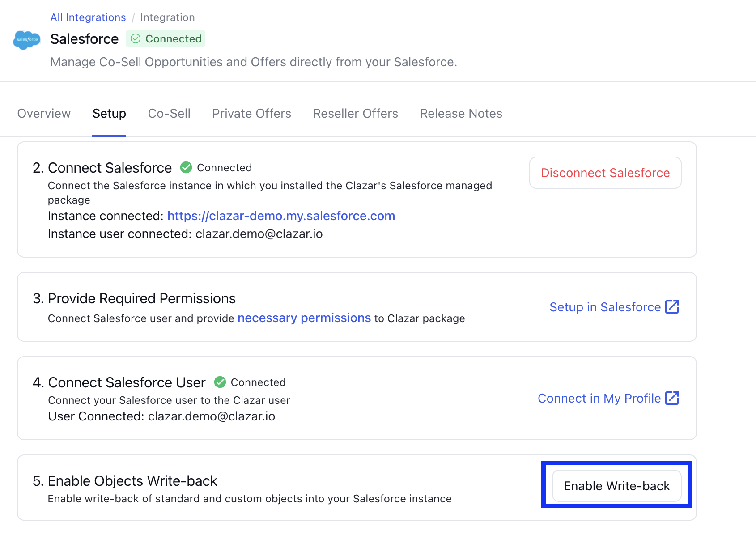Click the Connected label beside Connect Salesforce User
This screenshot has height=535, width=756.
(x=258, y=382)
